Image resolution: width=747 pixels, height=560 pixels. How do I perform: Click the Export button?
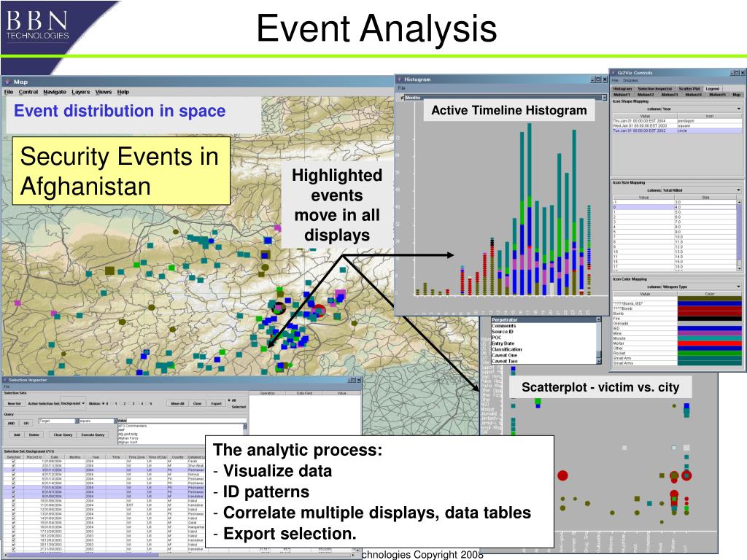pyautogui.click(x=216, y=403)
